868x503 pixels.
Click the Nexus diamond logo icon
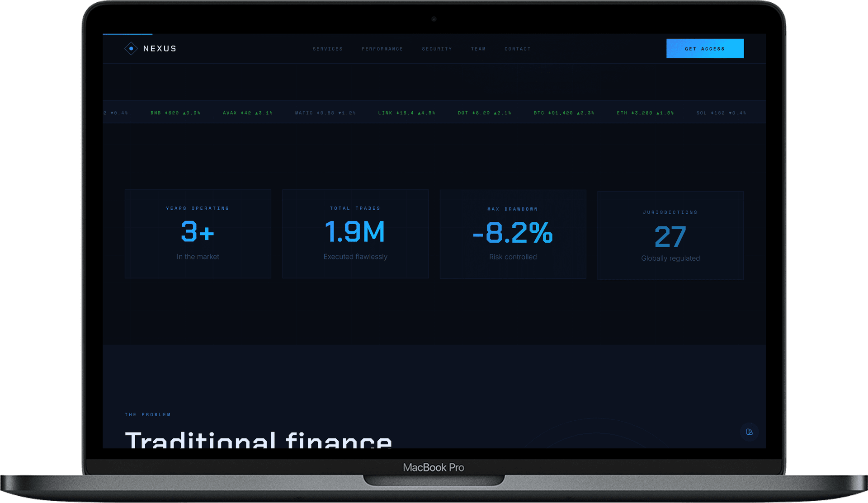pyautogui.click(x=131, y=48)
